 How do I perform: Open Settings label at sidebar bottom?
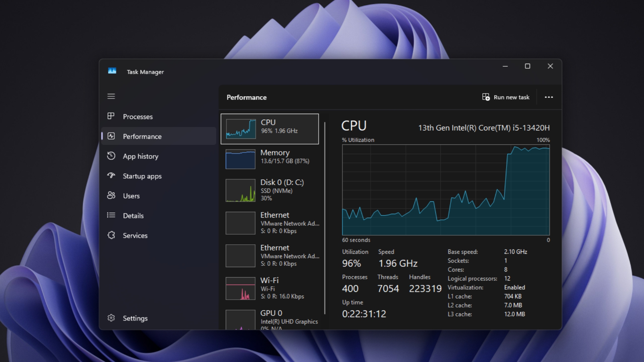point(135,318)
